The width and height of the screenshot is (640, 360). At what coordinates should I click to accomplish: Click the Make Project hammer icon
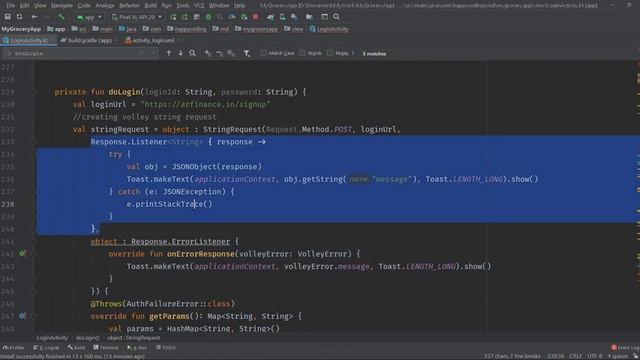pyautogui.click(x=61, y=17)
